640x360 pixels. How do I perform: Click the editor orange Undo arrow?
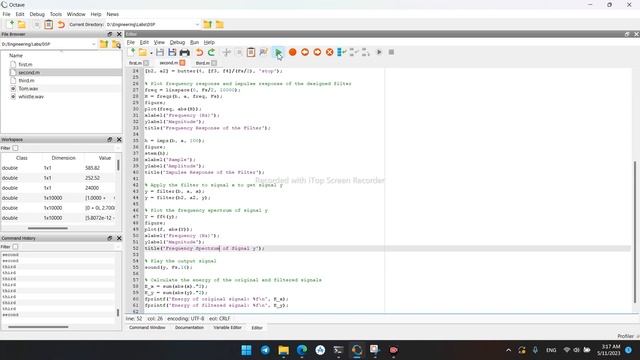[199, 52]
